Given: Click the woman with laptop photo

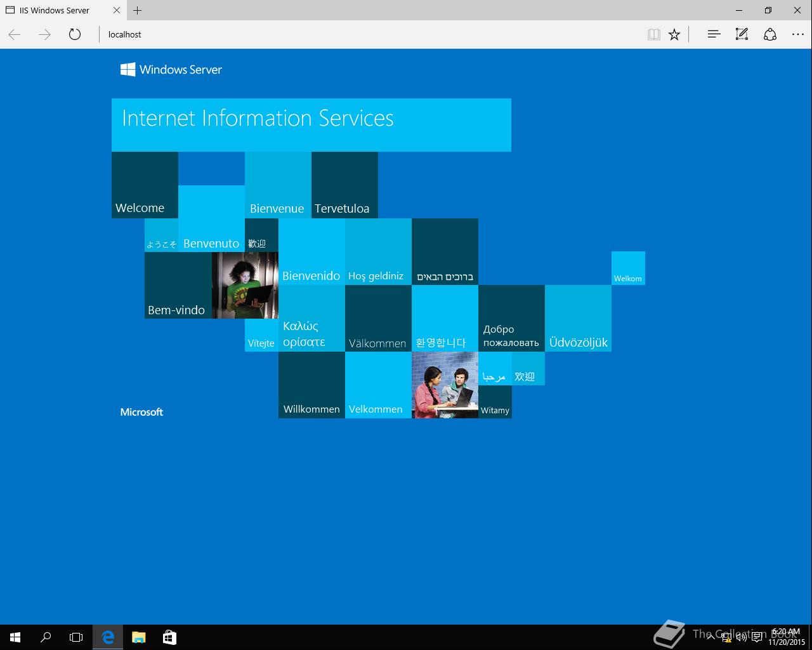Looking at the screenshot, I should (x=245, y=285).
